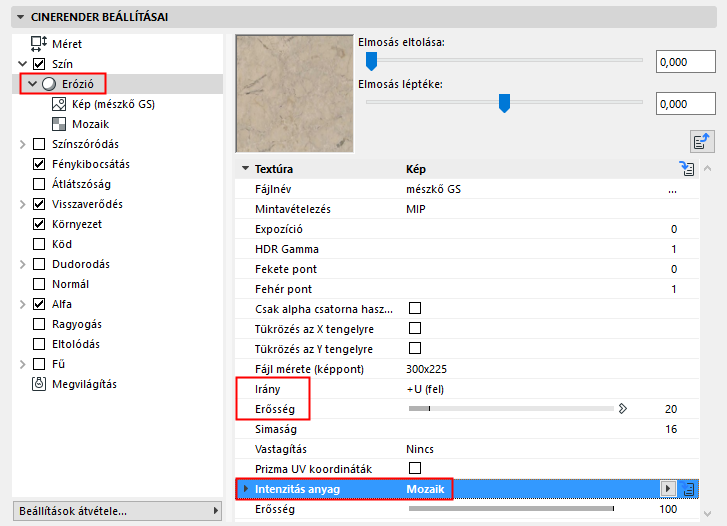Click the Kép (mészkő GS) image icon
The image size is (727, 526).
(59, 104)
